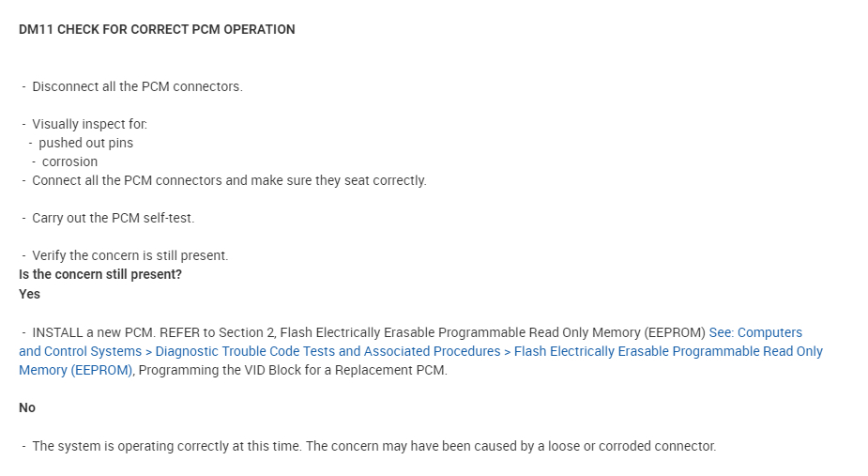Click the bold 'No' answer label
868x476 pixels.
pyautogui.click(x=27, y=407)
